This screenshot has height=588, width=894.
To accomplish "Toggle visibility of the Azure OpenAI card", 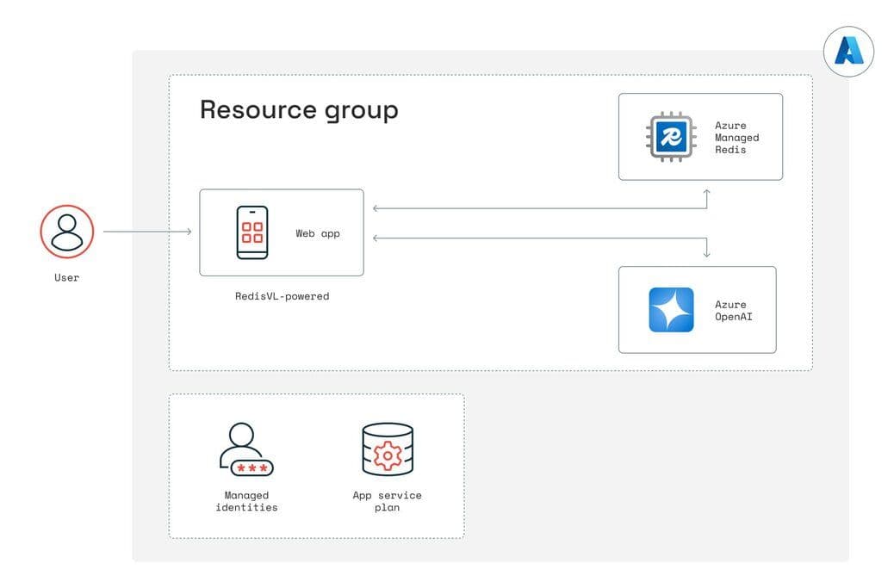I will [x=696, y=309].
